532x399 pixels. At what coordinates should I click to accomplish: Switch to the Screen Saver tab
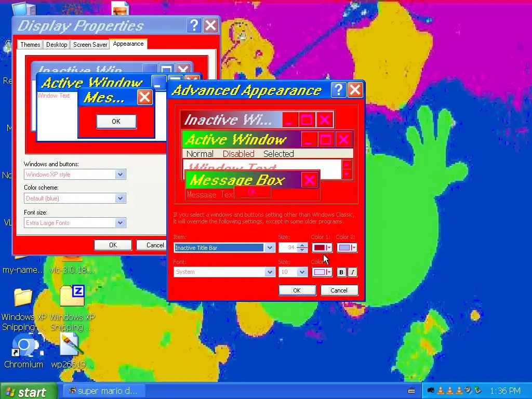(x=90, y=45)
